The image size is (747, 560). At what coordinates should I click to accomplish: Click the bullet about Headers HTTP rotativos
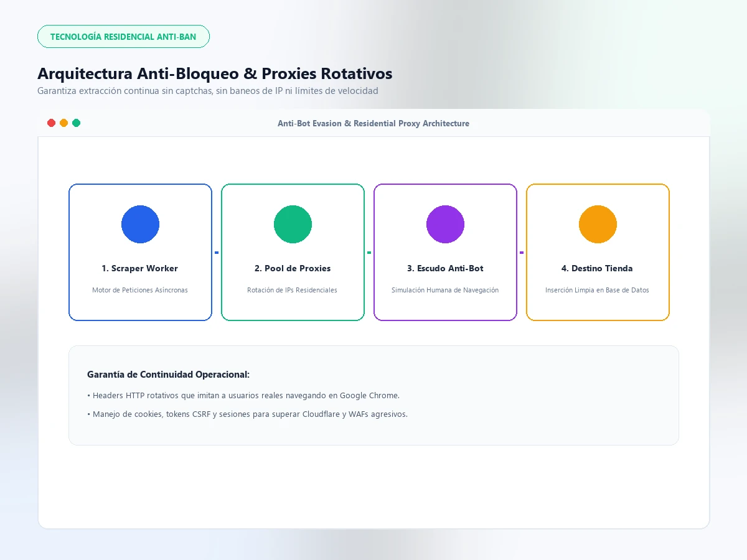pyautogui.click(x=243, y=395)
